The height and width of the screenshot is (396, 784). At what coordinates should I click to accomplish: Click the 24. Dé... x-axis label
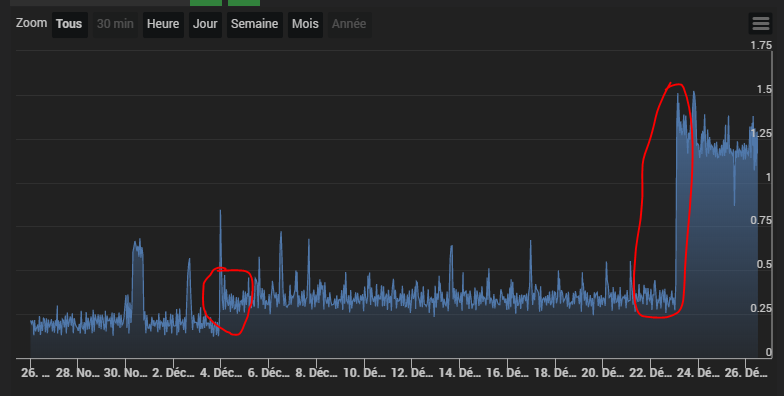point(698,373)
